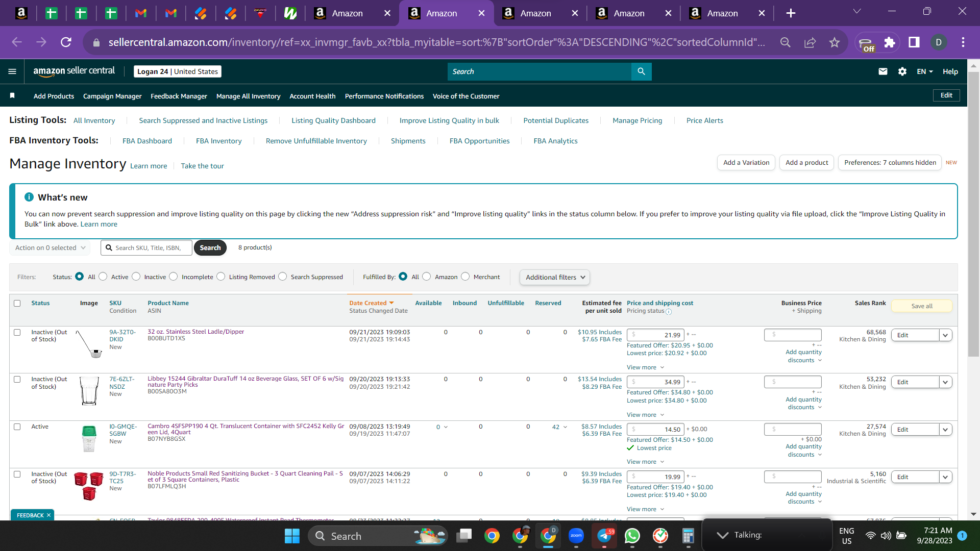Click the site lock icon in address bar
The height and width of the screenshot is (551, 980).
click(96, 42)
